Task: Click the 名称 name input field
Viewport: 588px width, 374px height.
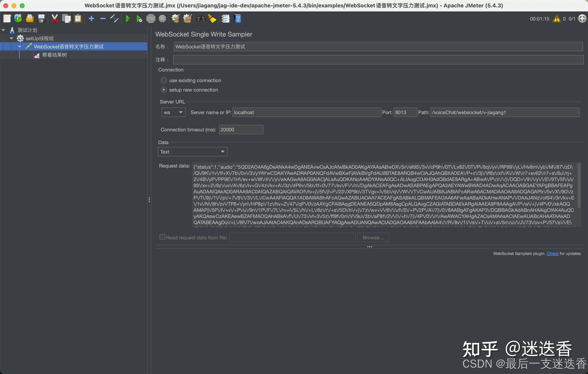Action: [378, 47]
